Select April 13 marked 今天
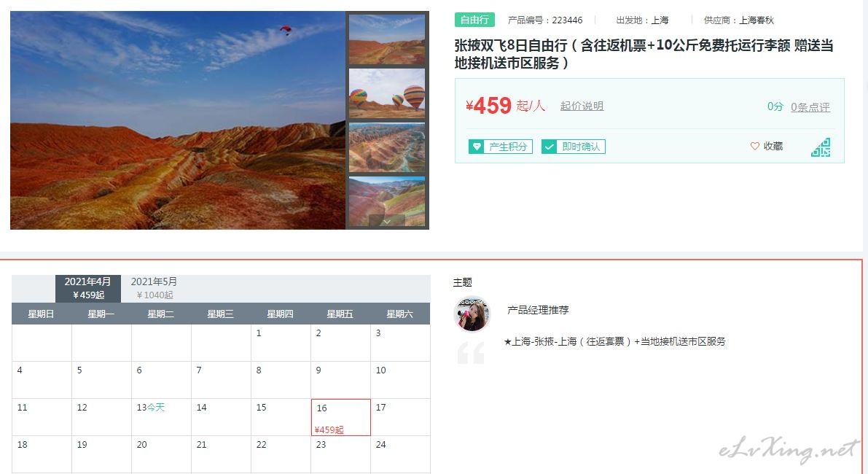868x474 pixels. [161, 417]
